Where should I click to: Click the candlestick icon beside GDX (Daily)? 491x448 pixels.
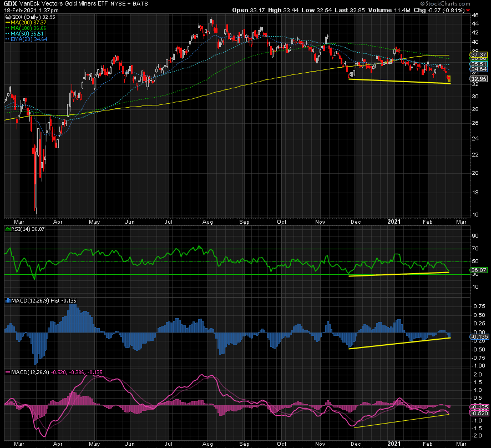pos(8,17)
